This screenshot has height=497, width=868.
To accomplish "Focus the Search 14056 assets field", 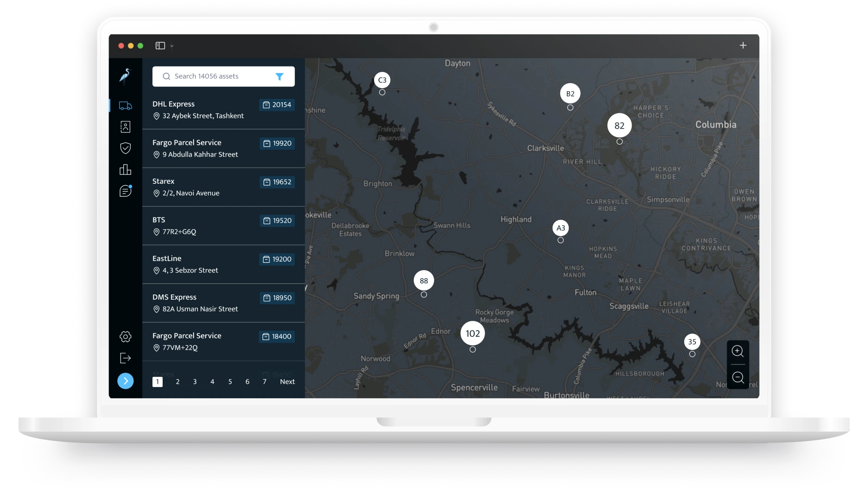I will (224, 77).
